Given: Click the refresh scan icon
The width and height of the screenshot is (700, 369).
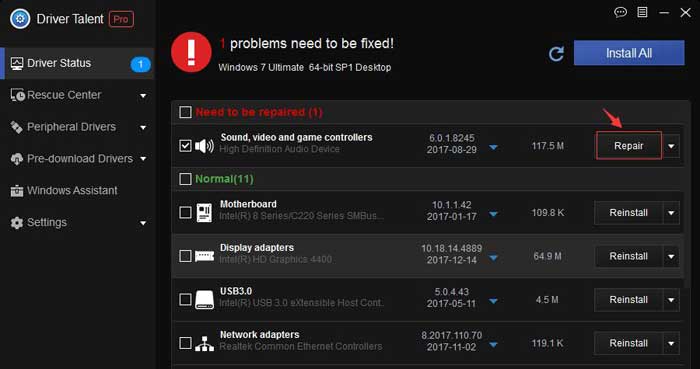Looking at the screenshot, I should pyautogui.click(x=556, y=54).
